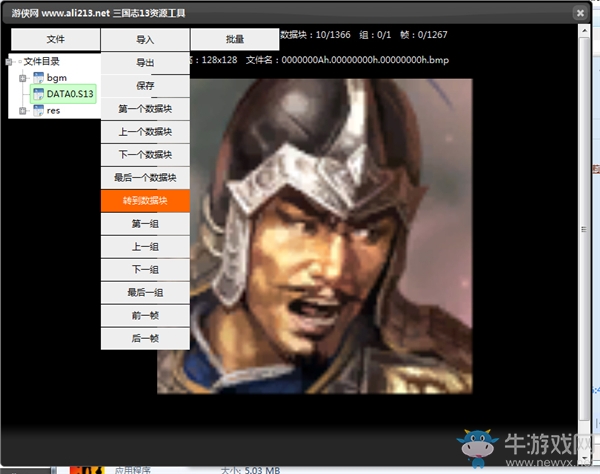
Task: Click the bgm folder icon
Action: pos(38,78)
